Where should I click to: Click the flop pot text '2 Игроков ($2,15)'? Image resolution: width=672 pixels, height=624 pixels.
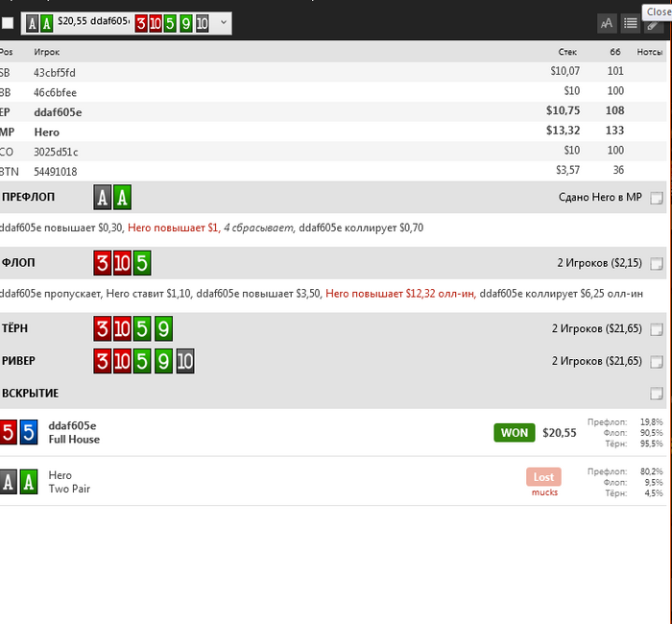click(600, 263)
